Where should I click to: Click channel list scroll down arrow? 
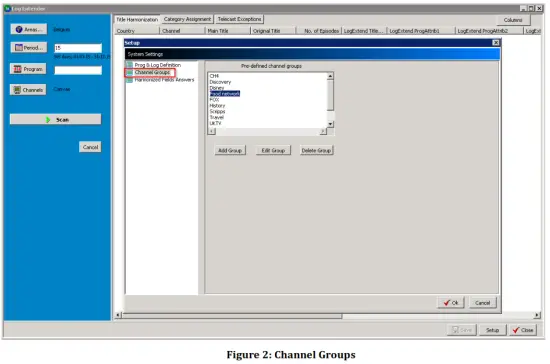click(x=330, y=124)
